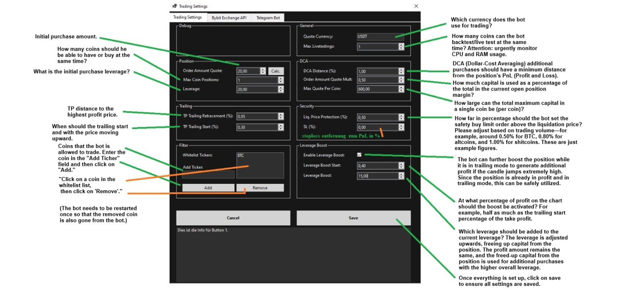Click the Order Amount Quote Mult field
The image size is (644, 292).
coord(378,80)
